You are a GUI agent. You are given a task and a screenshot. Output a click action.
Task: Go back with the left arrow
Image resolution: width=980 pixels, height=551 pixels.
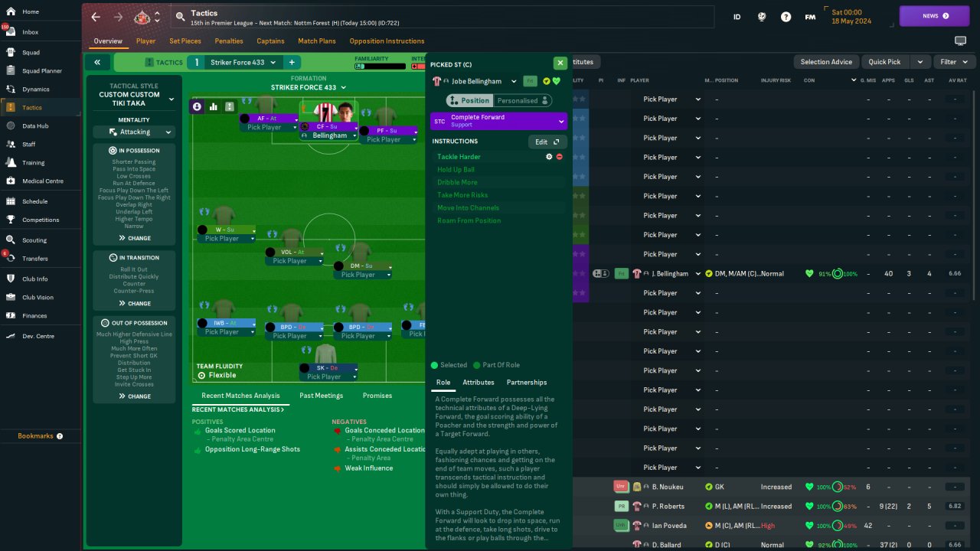coord(96,17)
